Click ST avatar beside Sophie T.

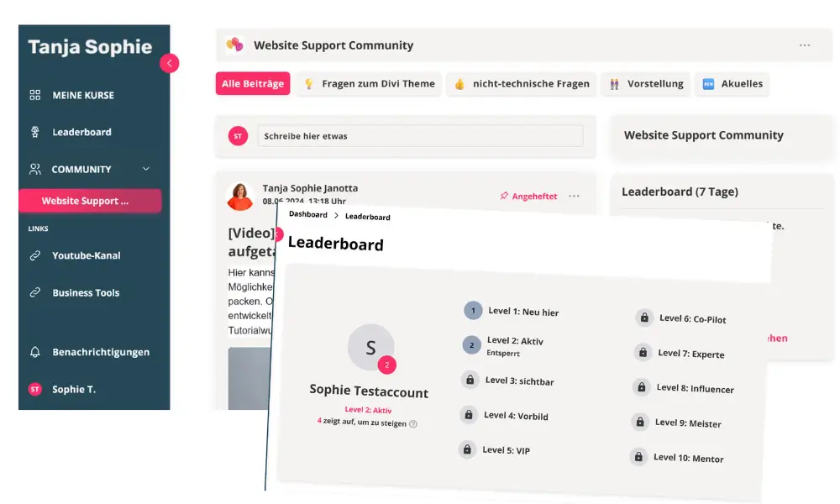(x=34, y=390)
